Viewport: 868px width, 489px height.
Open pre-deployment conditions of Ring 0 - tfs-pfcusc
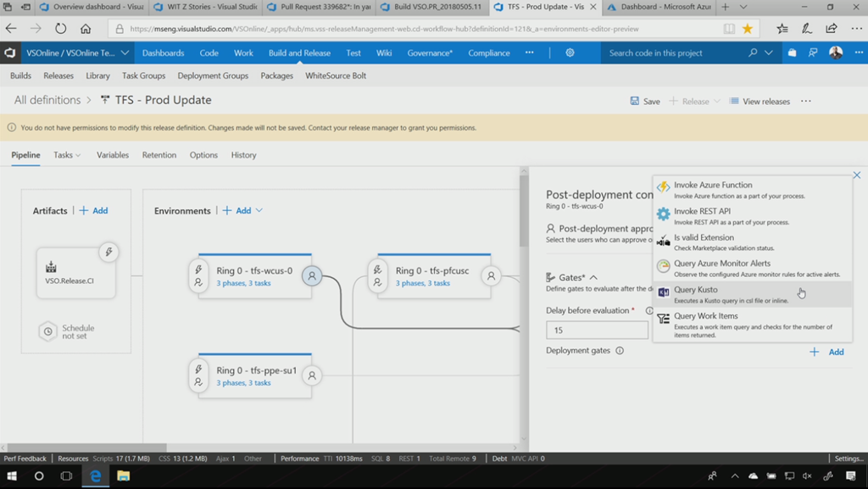point(377,276)
